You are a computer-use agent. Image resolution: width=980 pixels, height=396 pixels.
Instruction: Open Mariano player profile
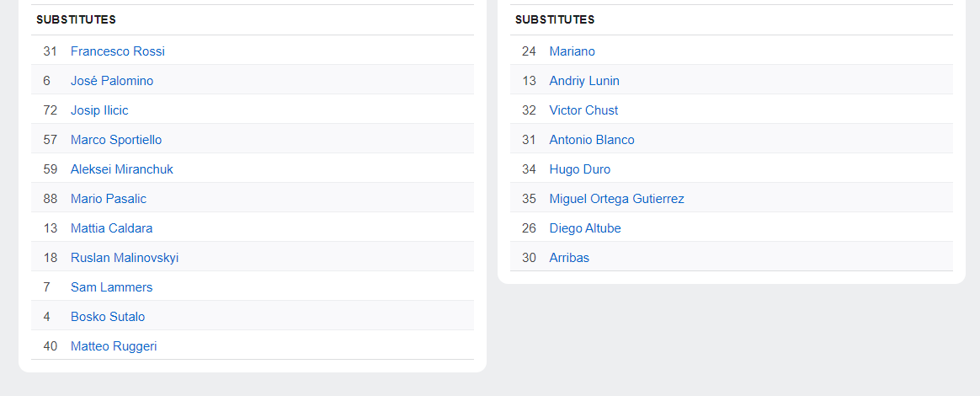(x=573, y=51)
